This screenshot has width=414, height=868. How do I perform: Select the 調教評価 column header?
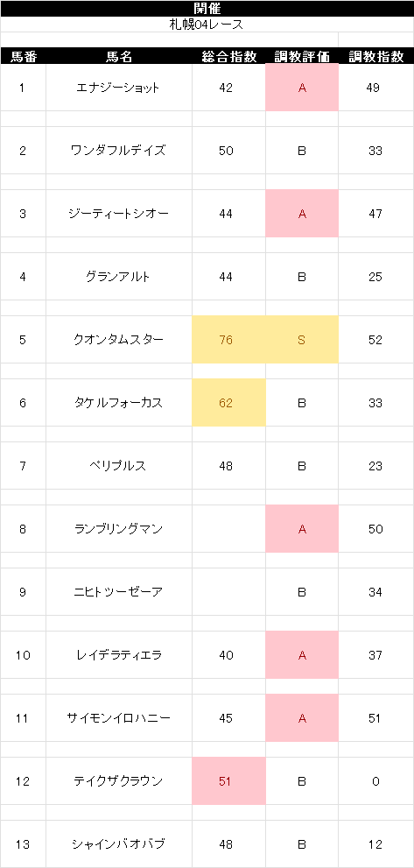(302, 56)
